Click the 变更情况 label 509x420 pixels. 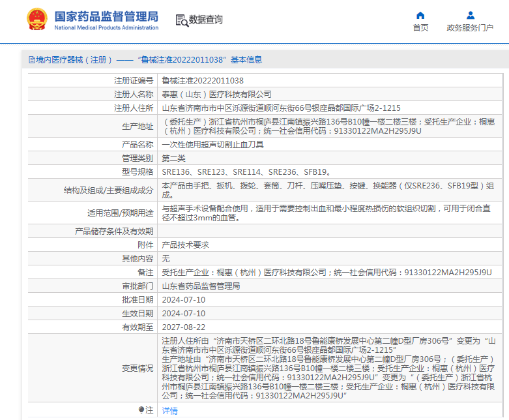pos(138,368)
